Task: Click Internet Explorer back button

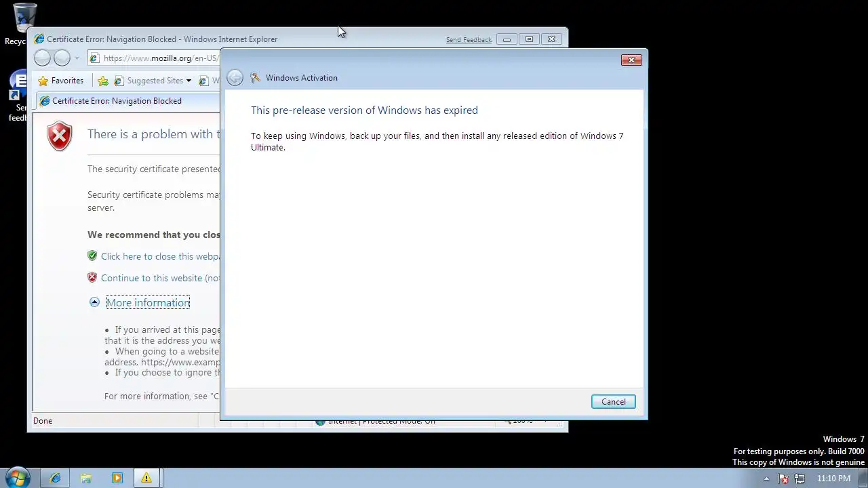Action: 42,58
